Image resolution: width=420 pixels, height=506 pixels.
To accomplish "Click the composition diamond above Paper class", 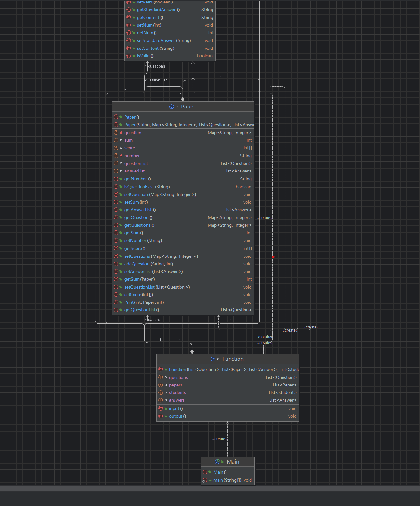I will [183, 99].
